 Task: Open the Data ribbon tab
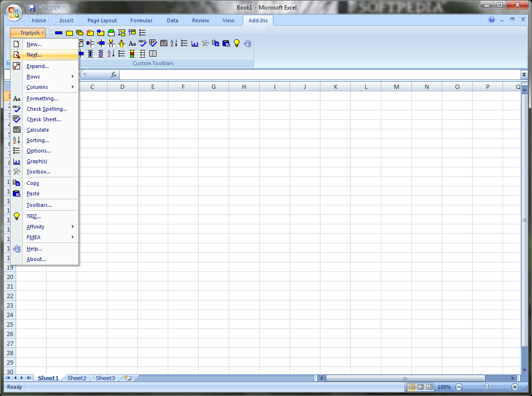(x=173, y=20)
